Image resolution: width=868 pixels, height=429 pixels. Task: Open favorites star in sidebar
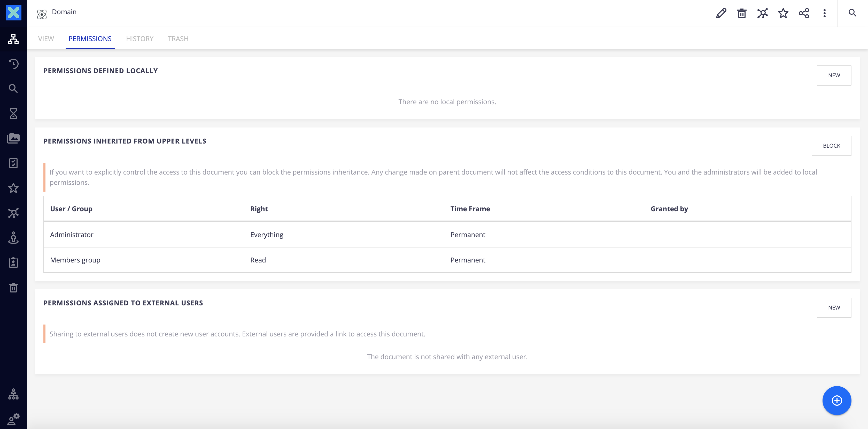pyautogui.click(x=13, y=188)
